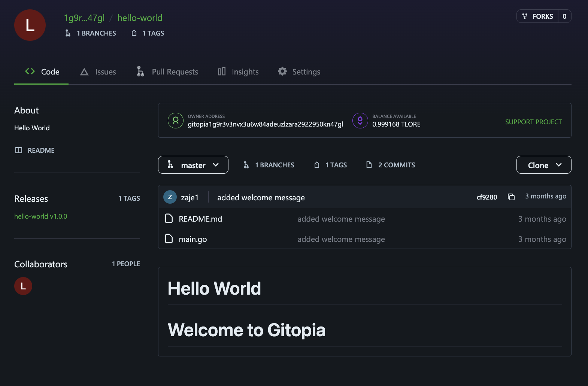The width and height of the screenshot is (588, 386).
Task: Click the README book icon
Action: (x=19, y=150)
